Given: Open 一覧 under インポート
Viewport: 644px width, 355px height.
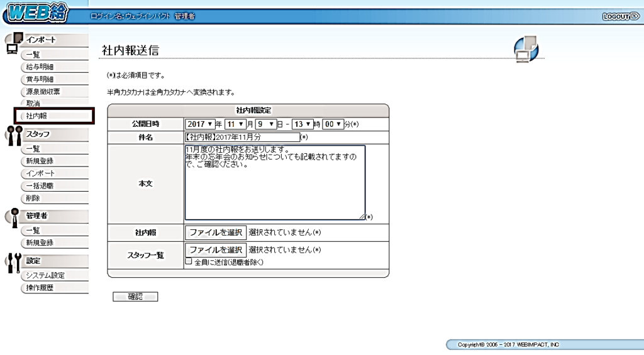Looking at the screenshot, I should coord(54,55).
